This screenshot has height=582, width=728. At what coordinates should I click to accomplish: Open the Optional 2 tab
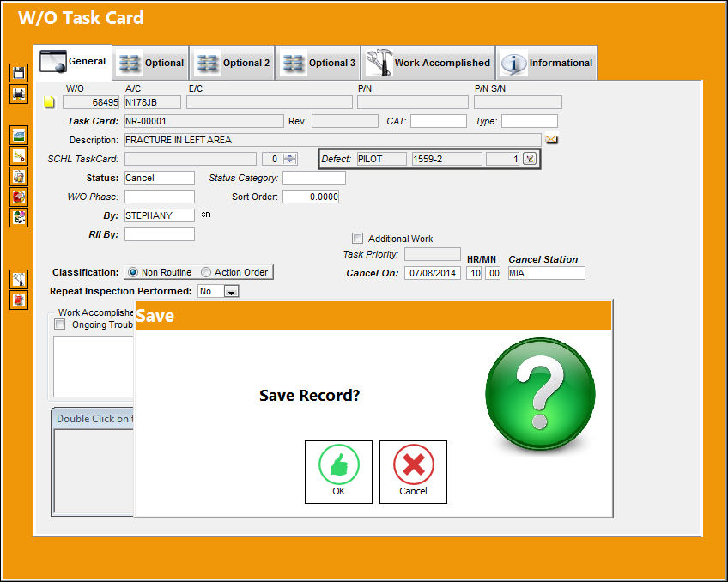(232, 64)
